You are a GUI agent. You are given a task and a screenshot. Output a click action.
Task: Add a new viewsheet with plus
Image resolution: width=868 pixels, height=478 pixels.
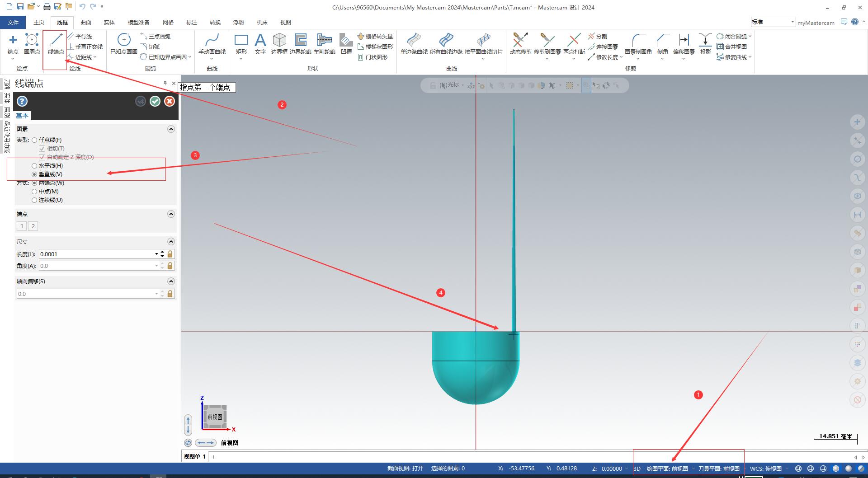(x=214, y=456)
